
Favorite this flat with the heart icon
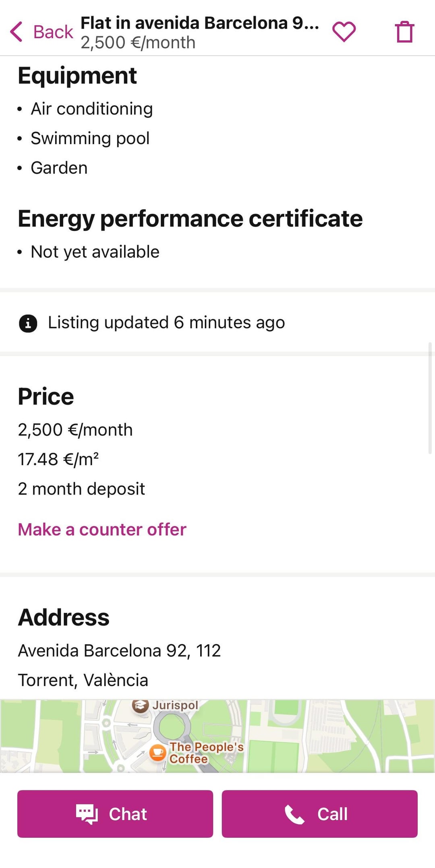pyautogui.click(x=344, y=31)
